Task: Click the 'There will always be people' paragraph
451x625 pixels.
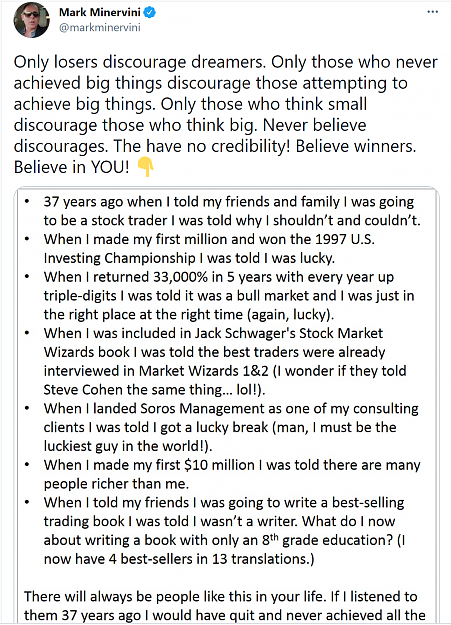Action: tap(225, 606)
